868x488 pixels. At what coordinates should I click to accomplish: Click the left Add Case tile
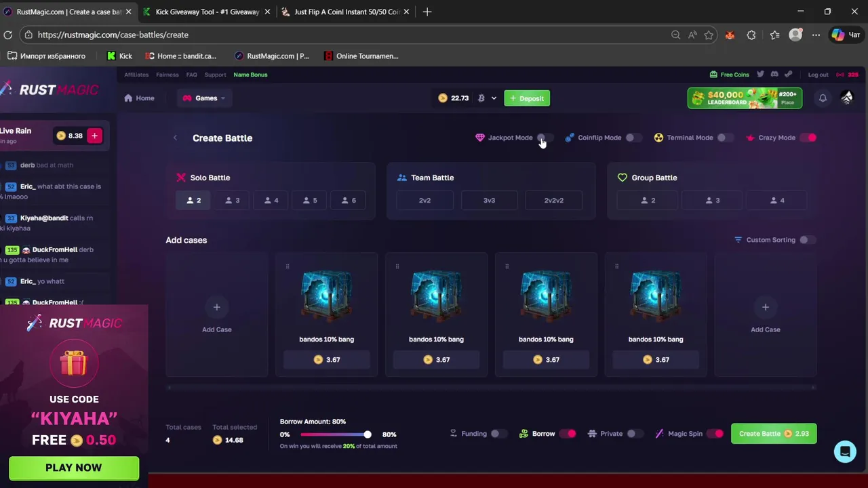tap(217, 314)
